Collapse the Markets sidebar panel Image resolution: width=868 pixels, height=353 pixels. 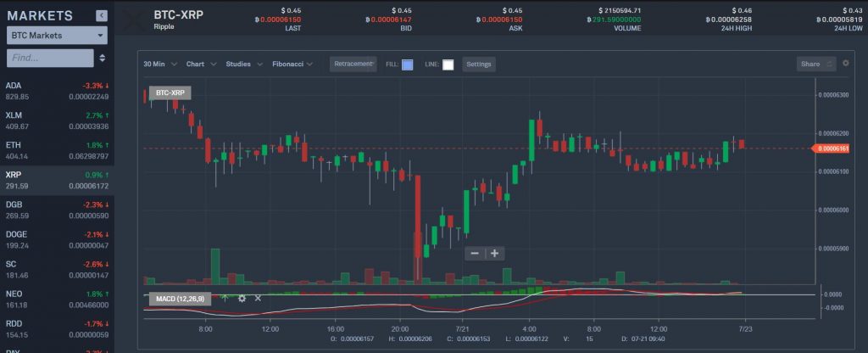(x=102, y=15)
